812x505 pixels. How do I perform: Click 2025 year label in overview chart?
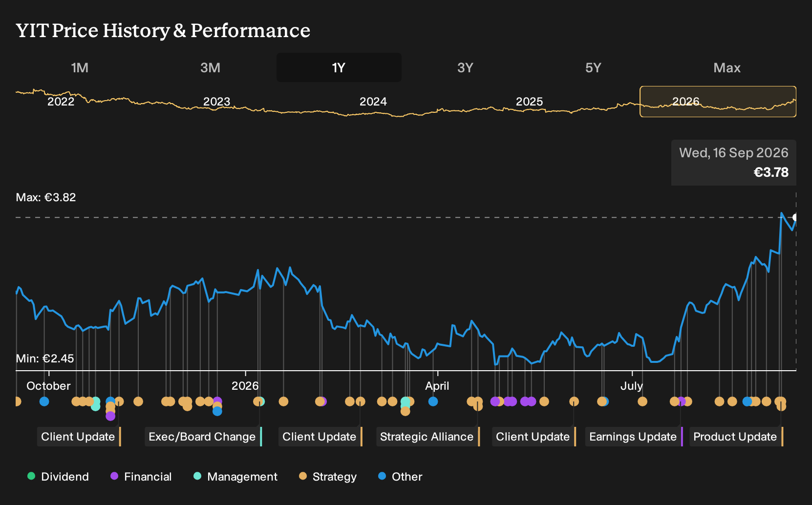pos(530,102)
